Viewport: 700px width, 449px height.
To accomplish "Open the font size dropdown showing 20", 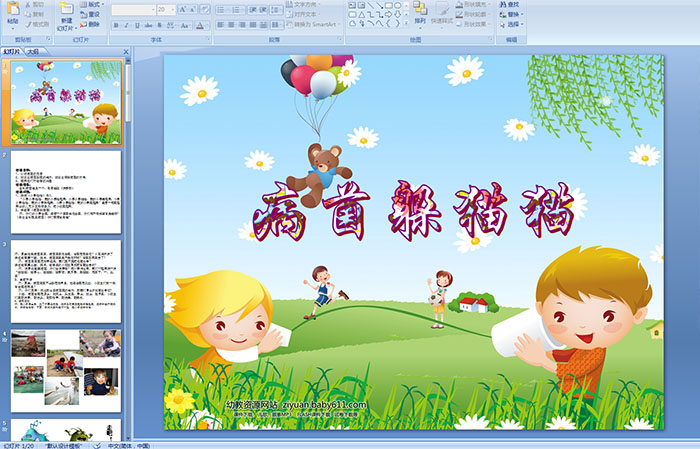I will pos(173,9).
